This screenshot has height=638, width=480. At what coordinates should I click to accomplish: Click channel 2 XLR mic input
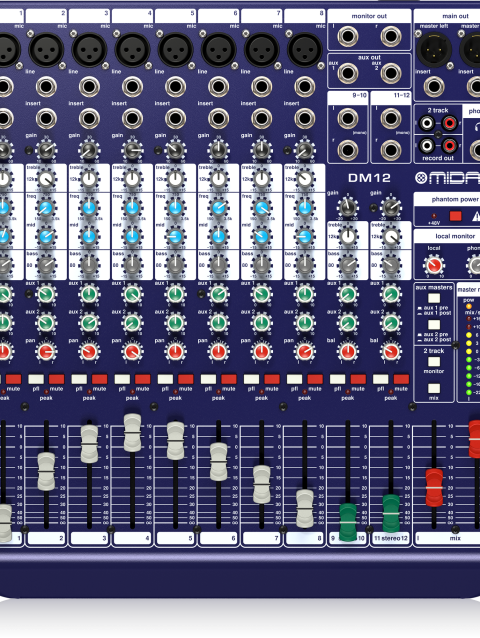[46, 50]
